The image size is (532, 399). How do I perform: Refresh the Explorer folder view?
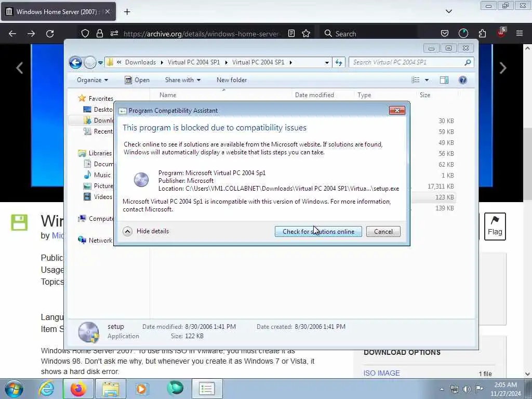point(339,62)
